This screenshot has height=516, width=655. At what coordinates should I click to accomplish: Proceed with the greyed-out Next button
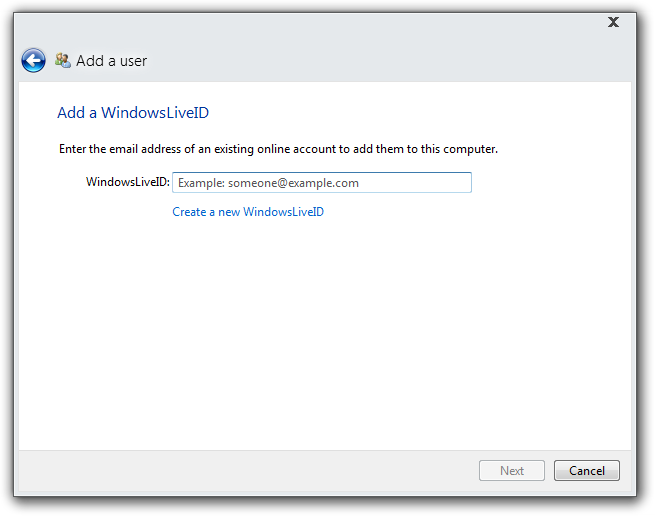512,471
